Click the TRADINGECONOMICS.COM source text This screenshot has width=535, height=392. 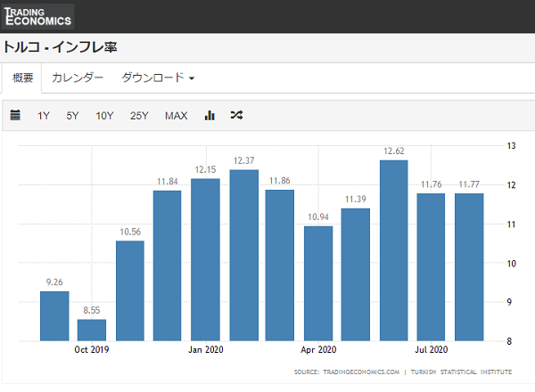point(361,372)
